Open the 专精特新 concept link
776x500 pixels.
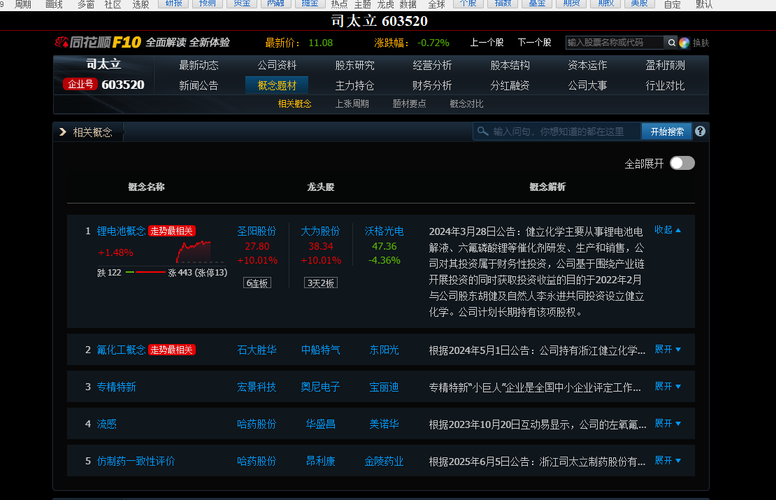tap(116, 387)
